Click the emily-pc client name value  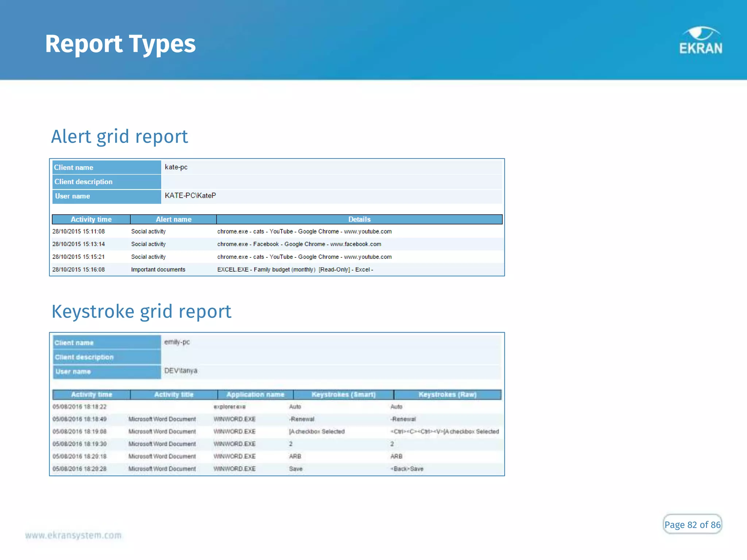point(177,342)
